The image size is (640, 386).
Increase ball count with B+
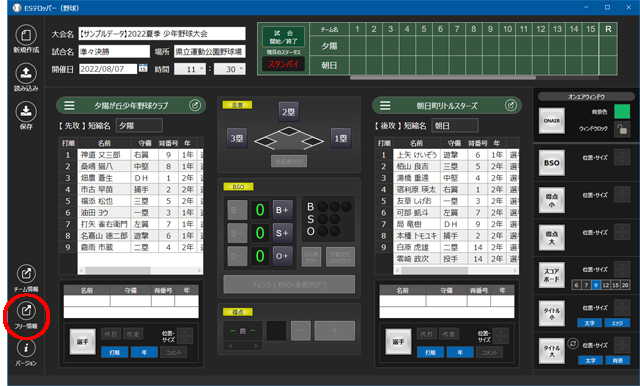(x=282, y=210)
